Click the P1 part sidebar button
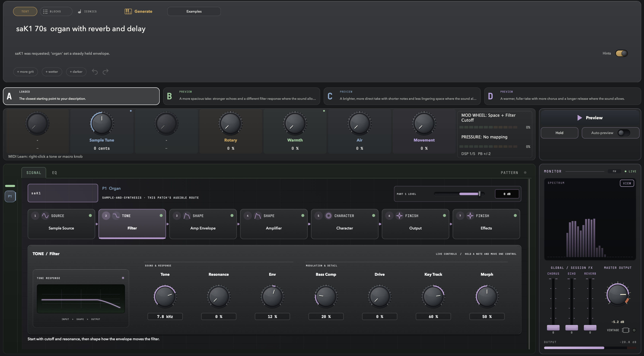644x356 pixels. (x=10, y=196)
